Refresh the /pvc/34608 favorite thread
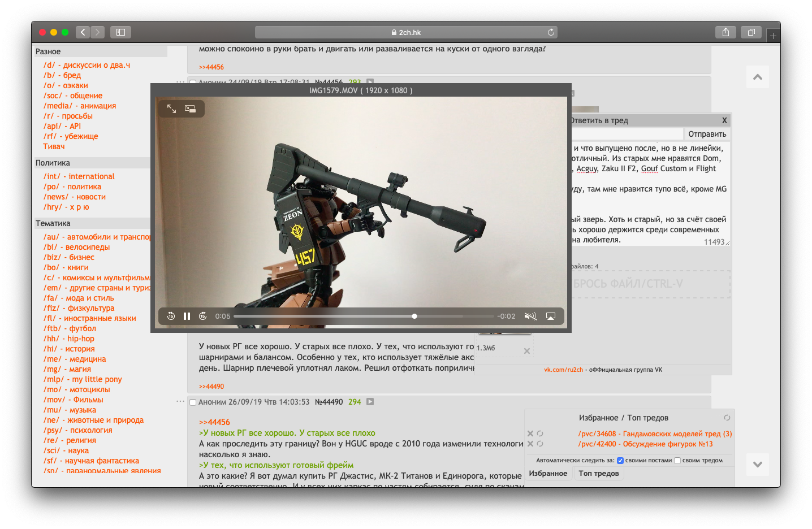Viewport: 812px width, 529px height. pos(540,433)
